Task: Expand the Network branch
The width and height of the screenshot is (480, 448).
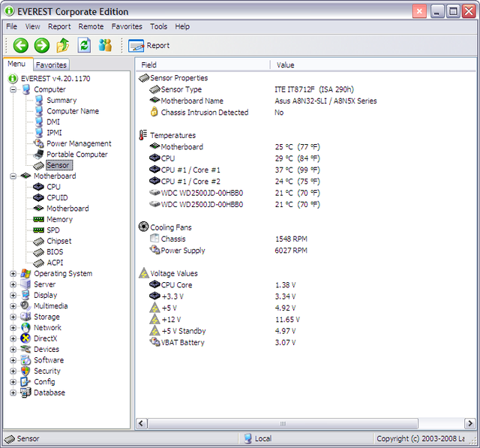Action: coord(13,328)
